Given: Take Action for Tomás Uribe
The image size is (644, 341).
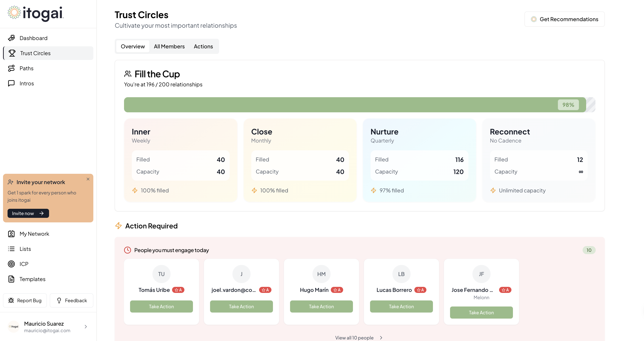Looking at the screenshot, I should pyautogui.click(x=162, y=306).
